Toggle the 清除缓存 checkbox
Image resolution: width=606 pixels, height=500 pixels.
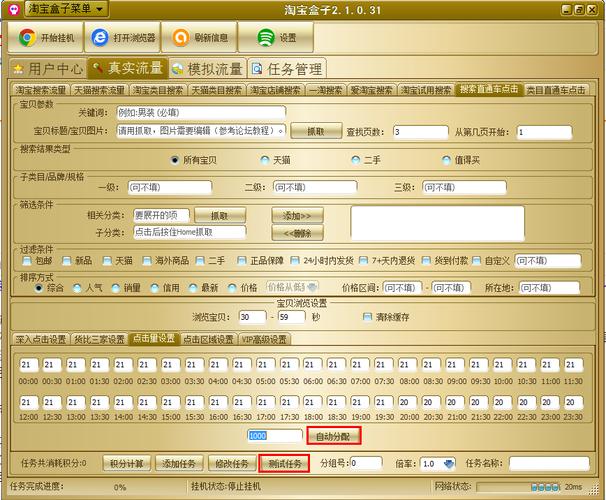tap(367, 317)
